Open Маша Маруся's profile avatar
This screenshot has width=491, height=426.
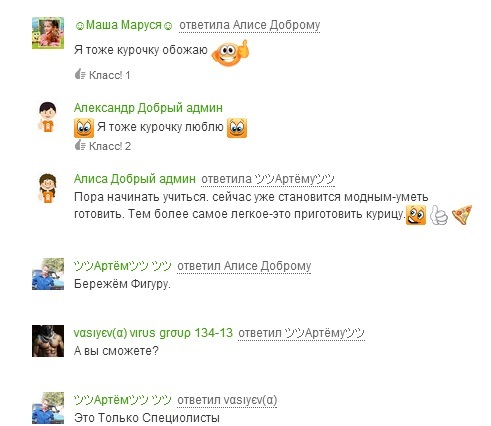click(x=48, y=33)
